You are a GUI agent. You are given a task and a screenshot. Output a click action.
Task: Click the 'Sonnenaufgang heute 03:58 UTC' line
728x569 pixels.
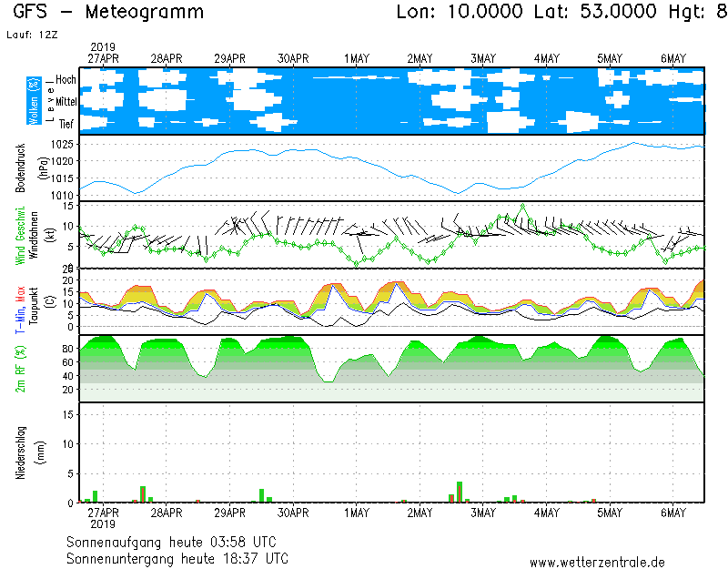171,542
